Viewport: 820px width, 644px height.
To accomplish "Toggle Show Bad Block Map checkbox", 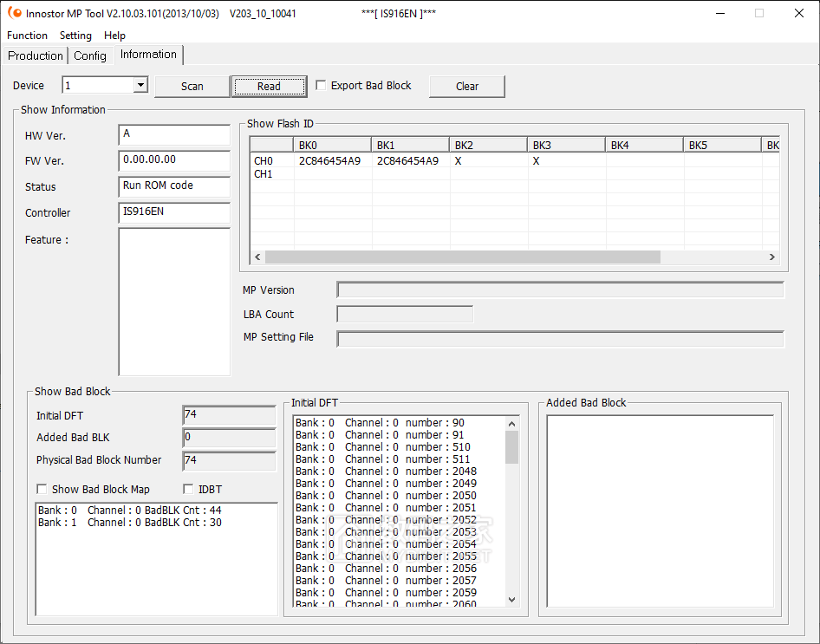I will point(42,490).
